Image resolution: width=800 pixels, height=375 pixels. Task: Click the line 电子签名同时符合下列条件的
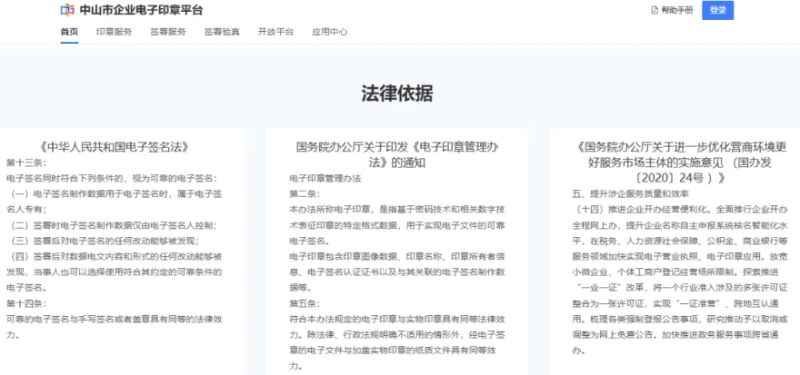pyautogui.click(x=112, y=179)
